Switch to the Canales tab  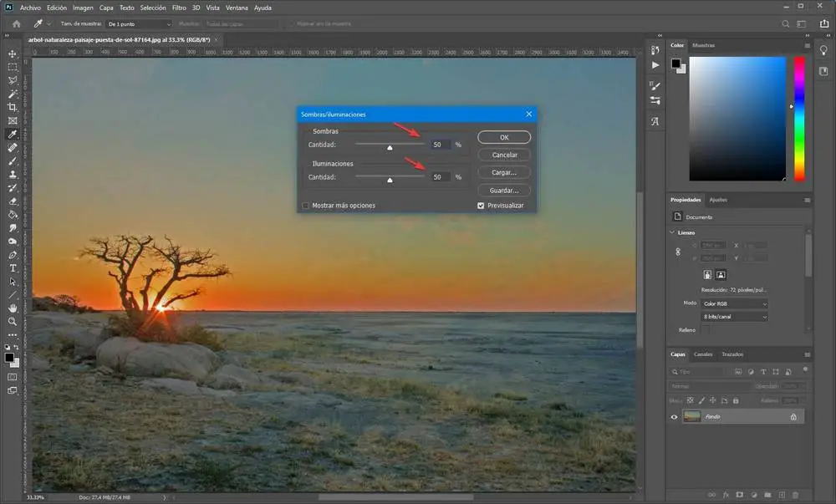tap(703, 354)
